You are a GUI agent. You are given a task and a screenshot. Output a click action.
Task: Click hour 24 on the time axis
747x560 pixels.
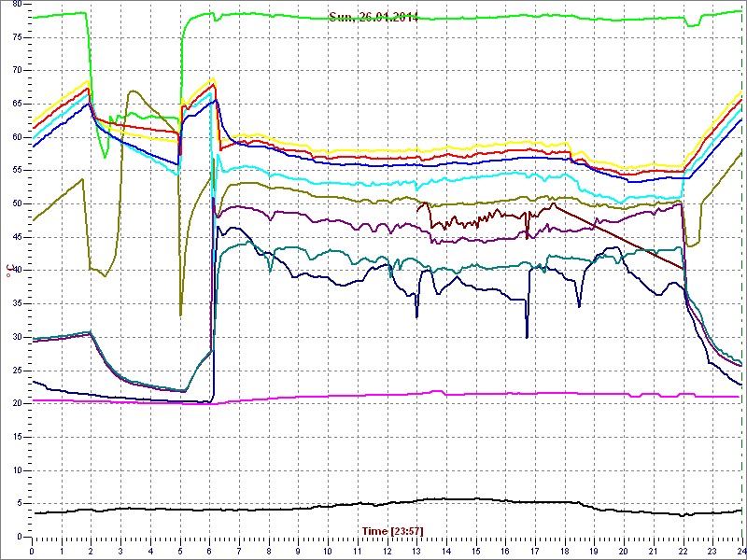(x=740, y=550)
